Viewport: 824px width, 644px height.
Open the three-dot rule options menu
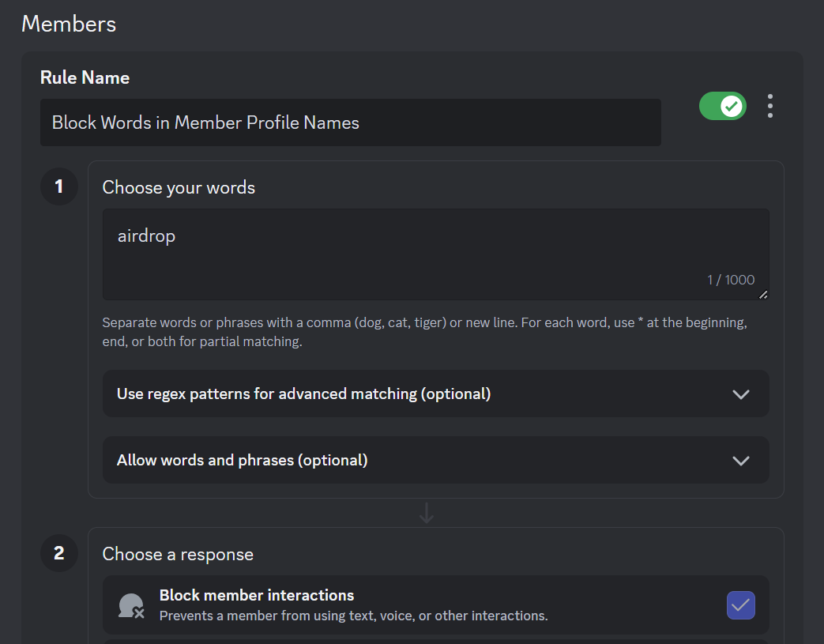(769, 106)
